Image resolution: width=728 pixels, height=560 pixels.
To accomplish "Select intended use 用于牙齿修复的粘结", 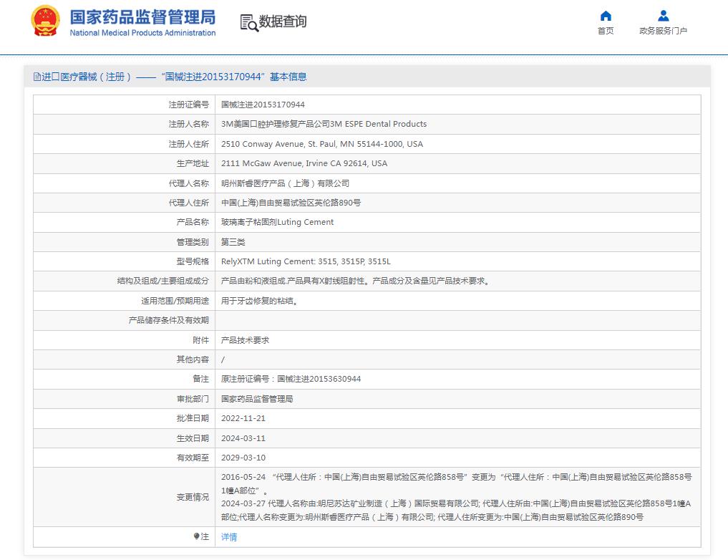I will tap(260, 301).
